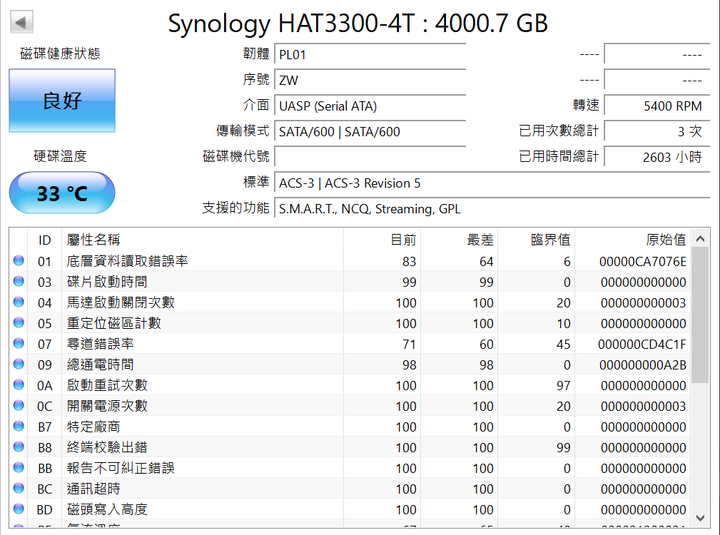Click the 原始值 column header
Viewport: 720px width, 535px height.
[x=665, y=240]
